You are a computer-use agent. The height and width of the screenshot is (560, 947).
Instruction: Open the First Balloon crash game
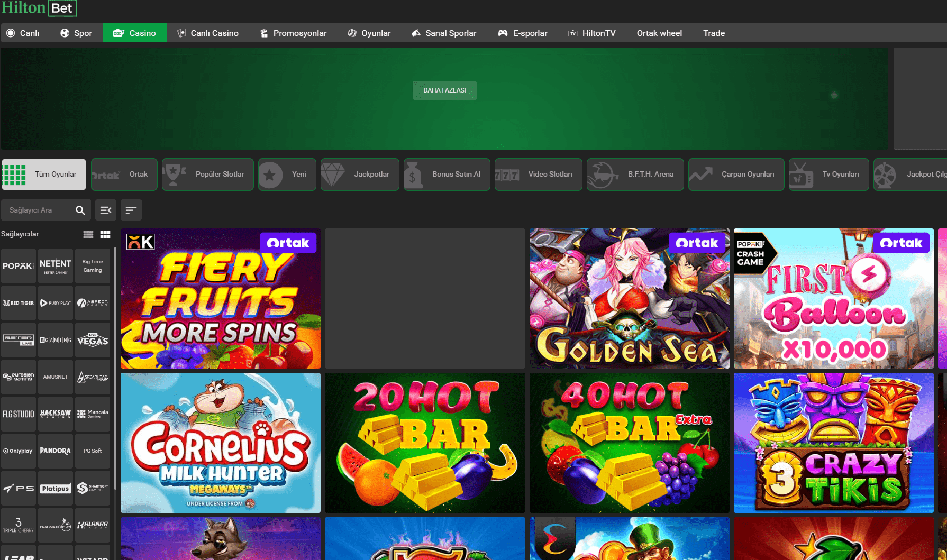(834, 299)
